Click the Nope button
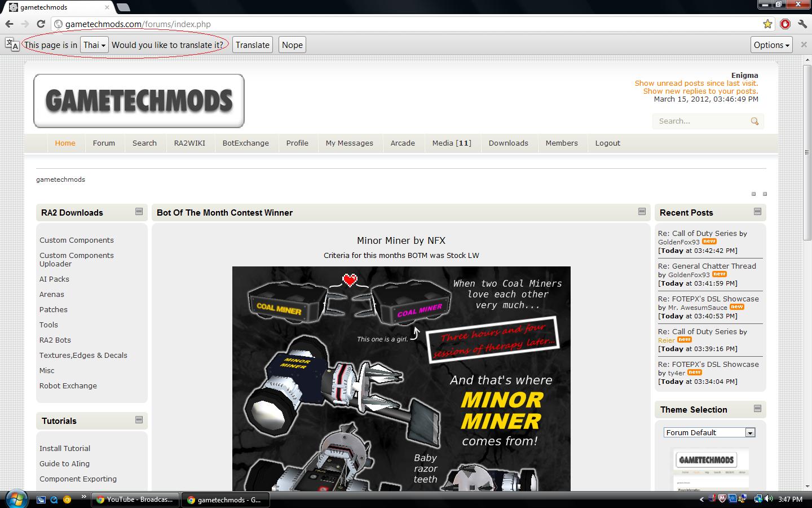Viewport: 812px width, 508px height. 292,45
